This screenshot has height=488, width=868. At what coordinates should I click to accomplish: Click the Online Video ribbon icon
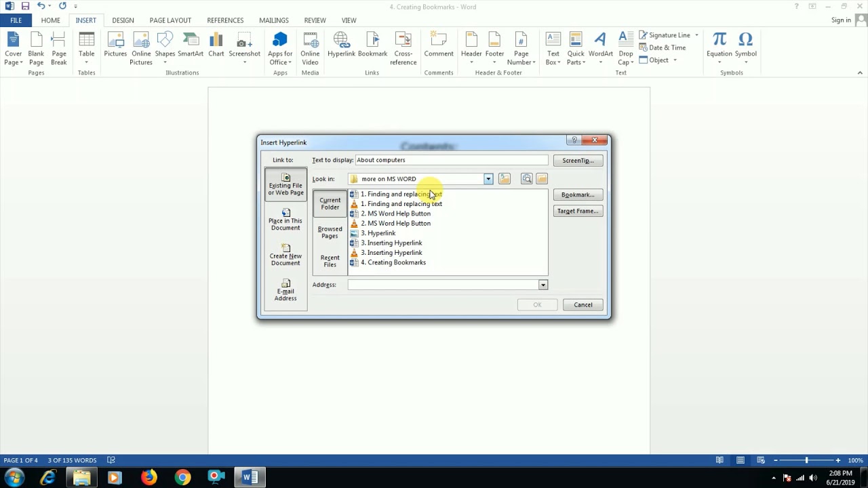click(310, 49)
